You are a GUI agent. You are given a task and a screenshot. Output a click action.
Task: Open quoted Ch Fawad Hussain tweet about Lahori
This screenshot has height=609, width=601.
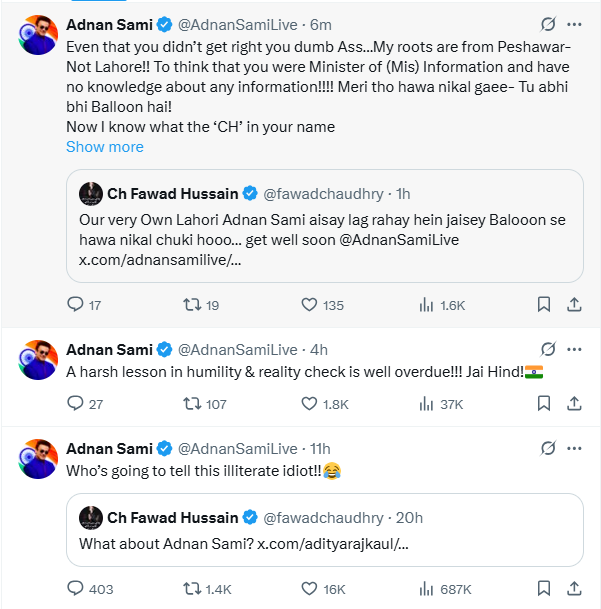tap(325, 226)
